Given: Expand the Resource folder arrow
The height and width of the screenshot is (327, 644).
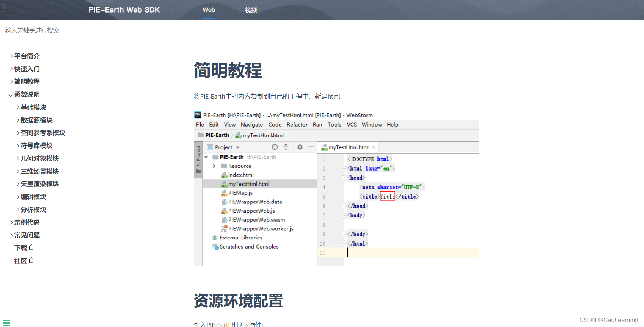Looking at the screenshot, I should [x=214, y=166].
